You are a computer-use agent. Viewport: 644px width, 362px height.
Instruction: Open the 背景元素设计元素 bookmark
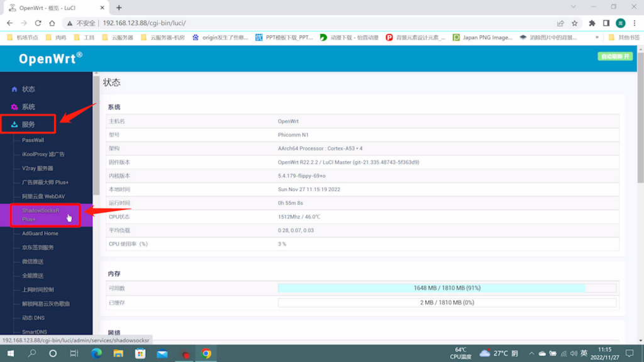[x=416, y=37]
